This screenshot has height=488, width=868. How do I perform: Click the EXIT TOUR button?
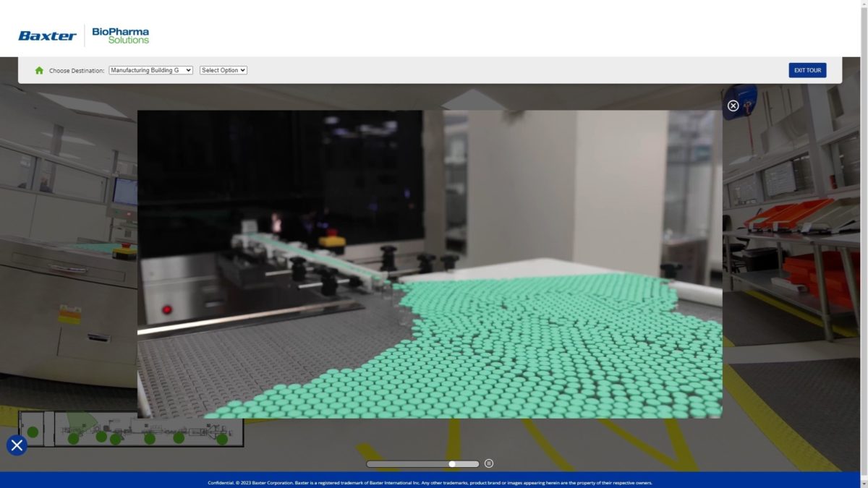point(807,70)
